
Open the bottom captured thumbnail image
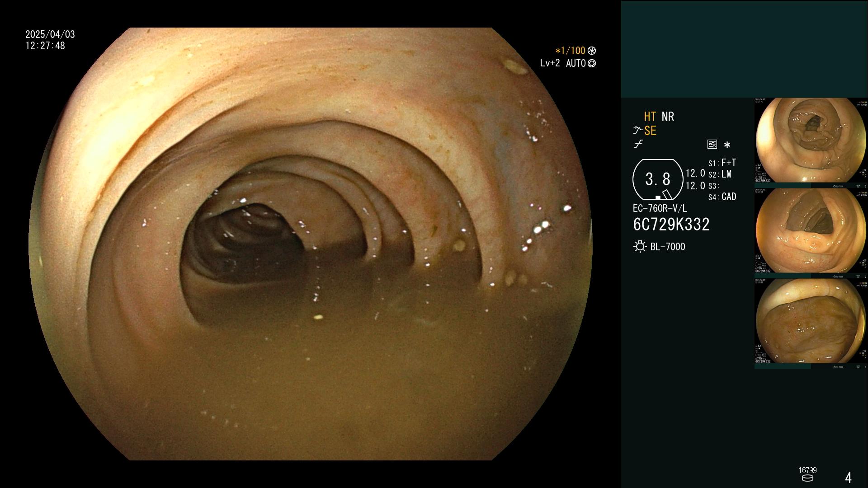coord(811,324)
